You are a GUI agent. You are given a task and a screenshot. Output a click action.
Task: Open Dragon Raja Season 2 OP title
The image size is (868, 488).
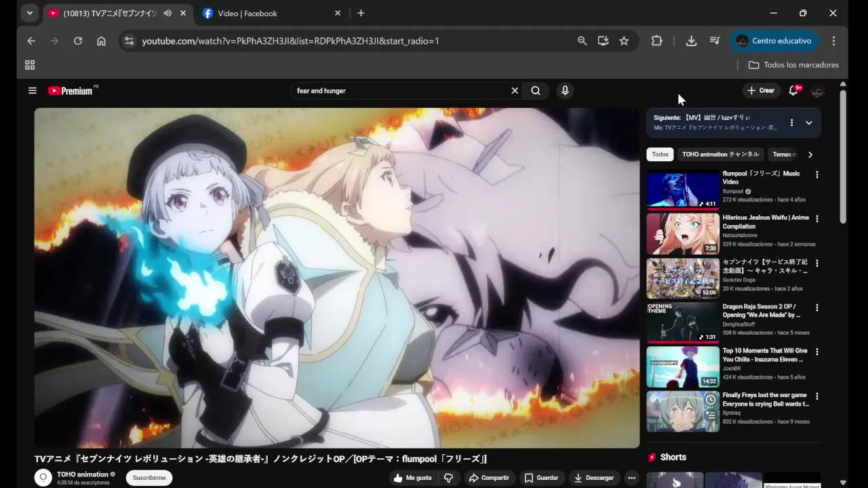pyautogui.click(x=762, y=311)
